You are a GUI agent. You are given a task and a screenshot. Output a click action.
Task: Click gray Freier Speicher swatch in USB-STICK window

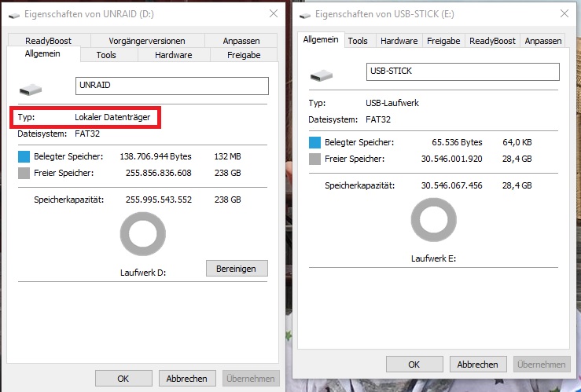[x=314, y=159]
